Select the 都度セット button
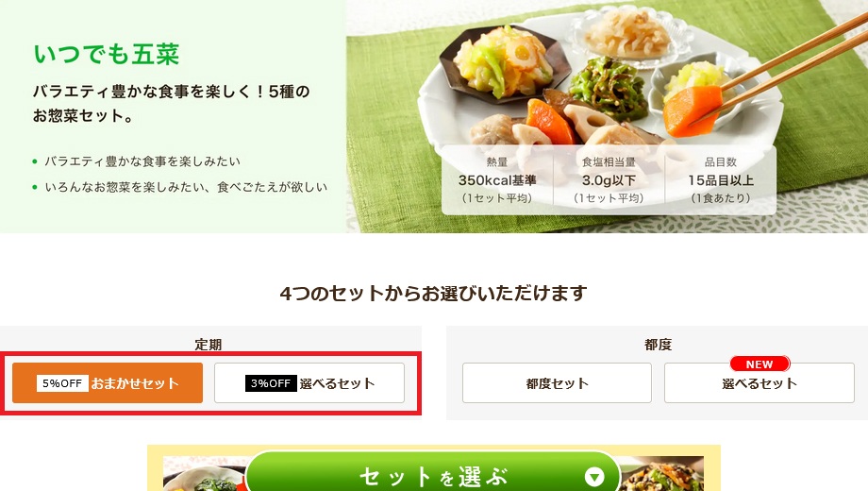 (x=557, y=383)
